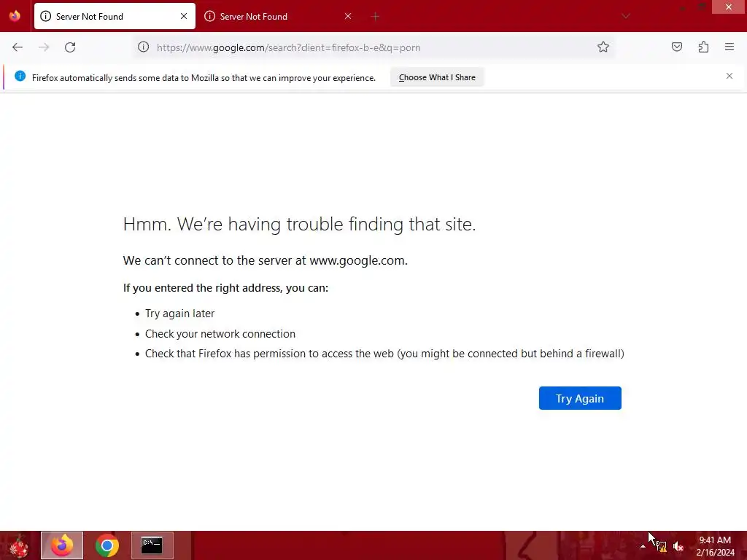Click the Try Again button
The image size is (747, 560).
point(580,398)
